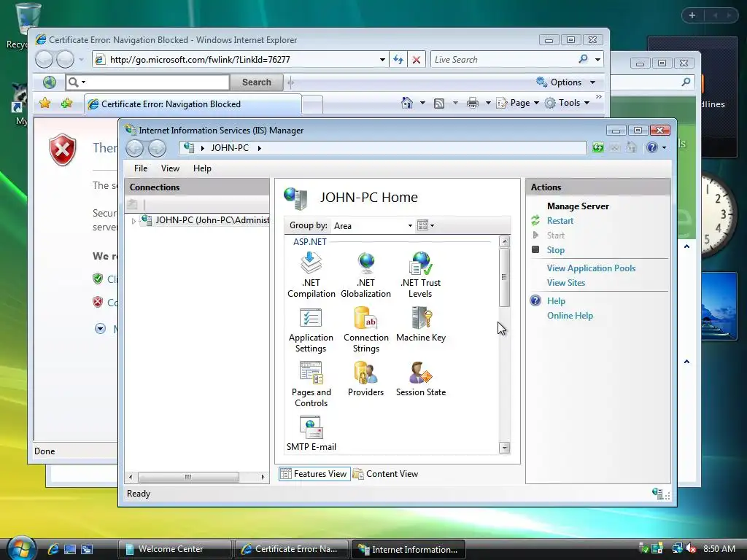Viewport: 747px width, 560px height.
Task: Switch to the Content View tab
Action: (x=385, y=474)
